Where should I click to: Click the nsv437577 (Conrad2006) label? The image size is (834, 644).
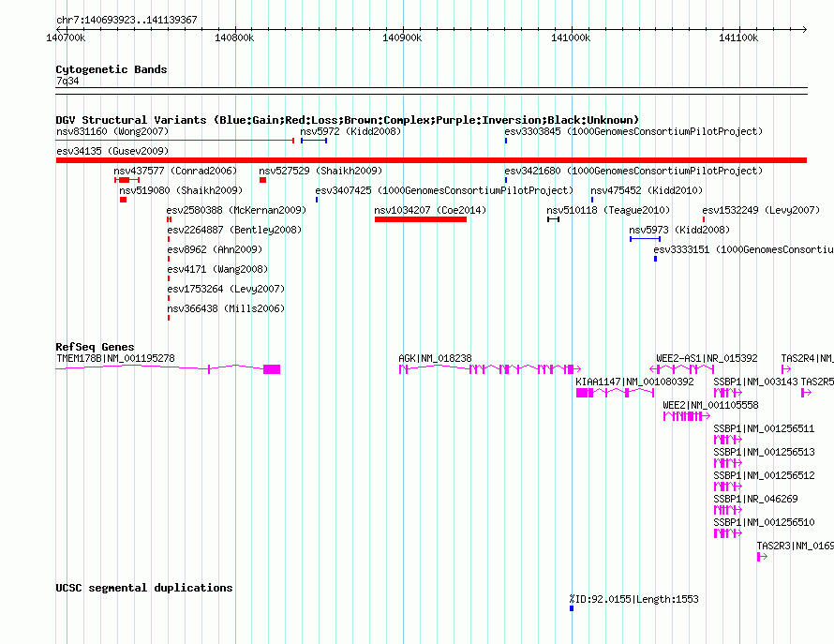pyautogui.click(x=175, y=171)
